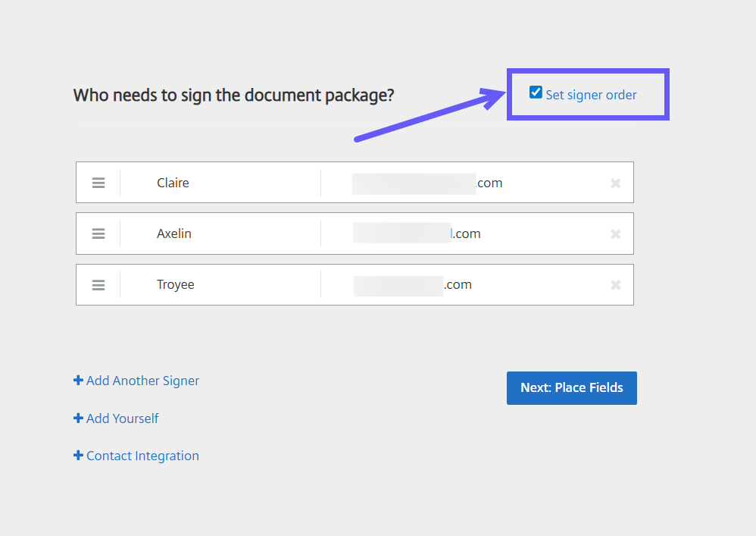Viewport: 756px width, 536px height.
Task: Uncheck the Set signer order checkbox
Action: [536, 93]
